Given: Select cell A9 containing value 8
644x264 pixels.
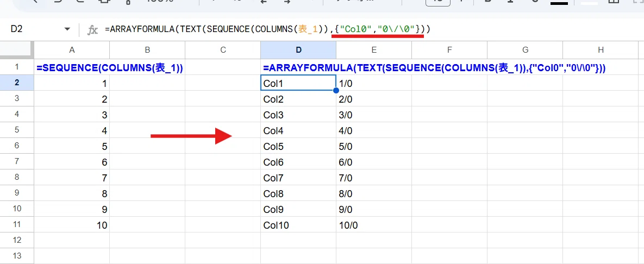Looking at the screenshot, I should [x=72, y=193].
